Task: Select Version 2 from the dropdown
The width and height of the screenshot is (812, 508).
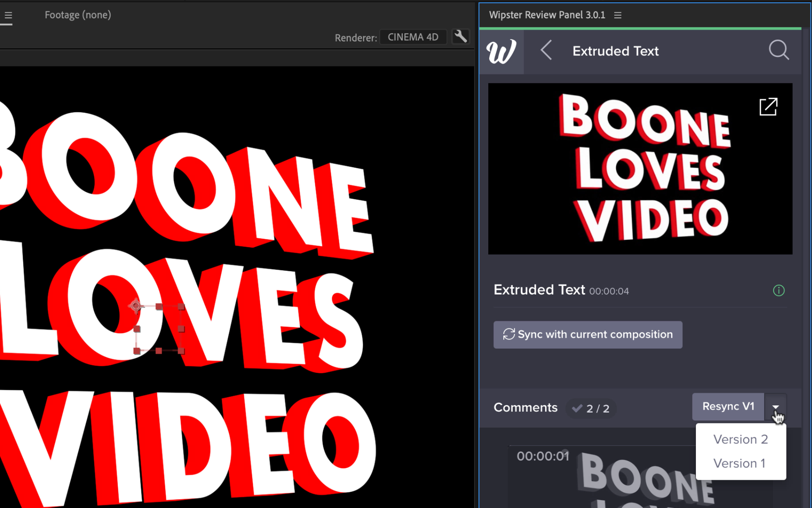Action: pos(741,439)
